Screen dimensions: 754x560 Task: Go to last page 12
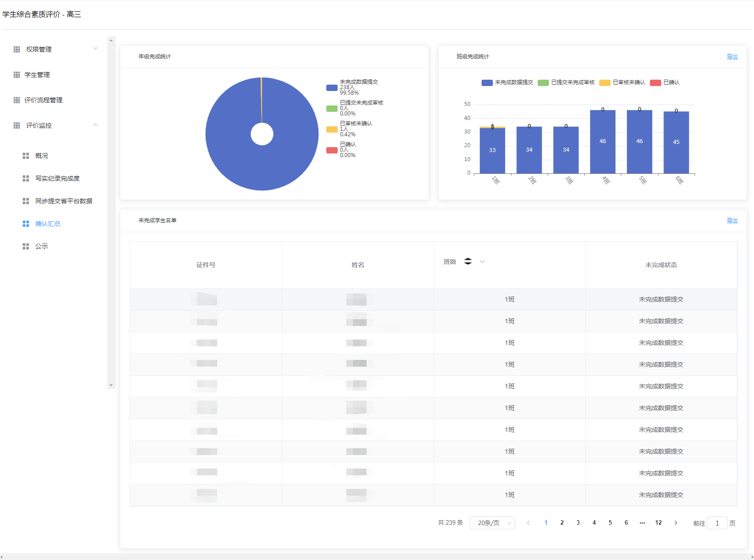pyautogui.click(x=659, y=522)
